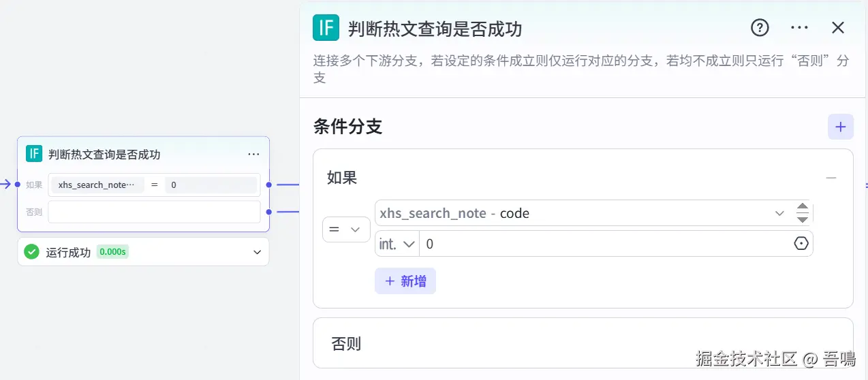Screen dimensions: 868x380
Task: Open the xhs_search_note - code variable dropdown
Action: (x=779, y=213)
